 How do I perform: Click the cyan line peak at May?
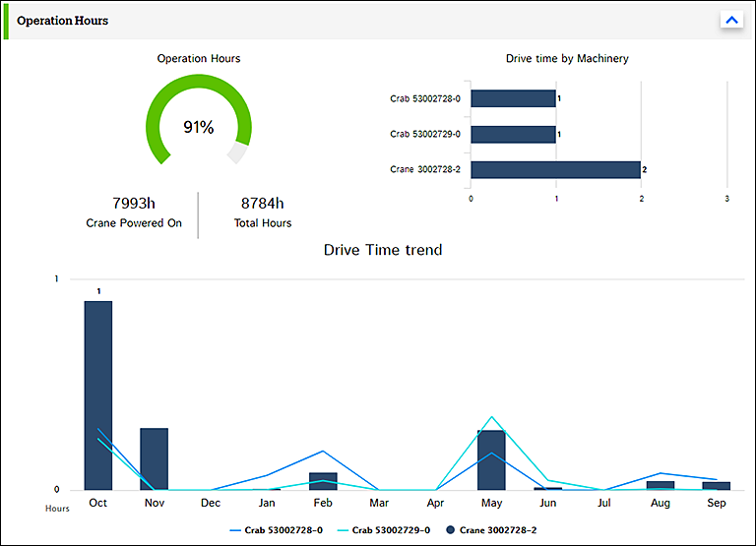tap(491, 417)
